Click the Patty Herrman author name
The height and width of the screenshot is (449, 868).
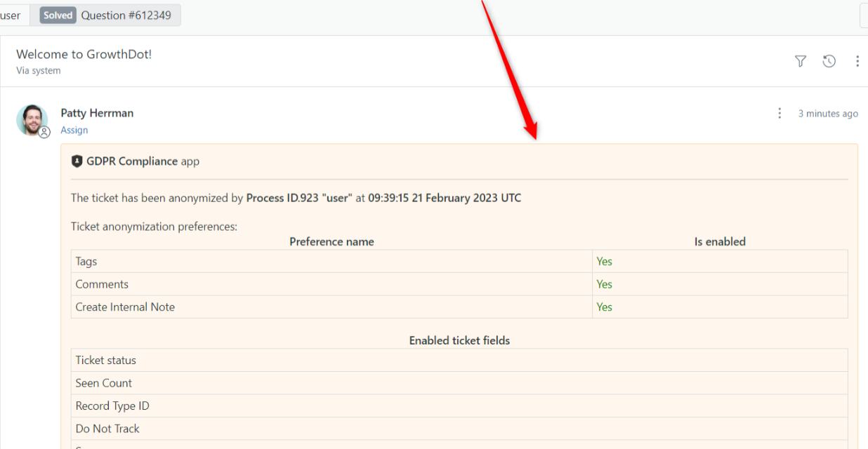coord(97,113)
